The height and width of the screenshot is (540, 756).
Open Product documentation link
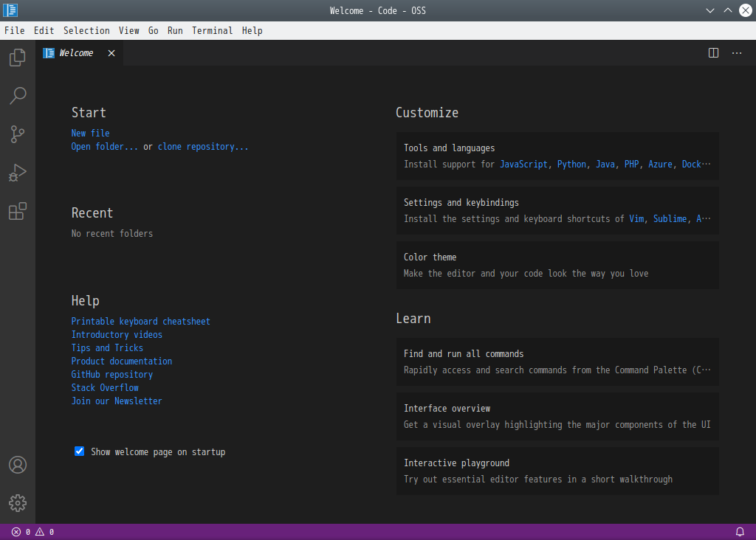(x=122, y=361)
